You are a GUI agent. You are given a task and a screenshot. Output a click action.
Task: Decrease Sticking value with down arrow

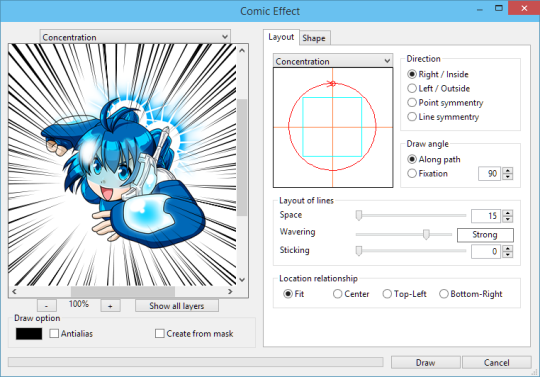pos(508,254)
